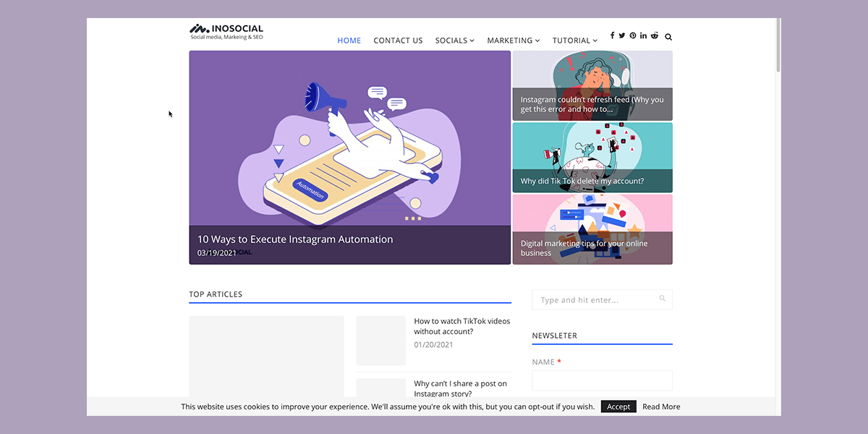
Task: Click the search icon inside the sidebar search box
Action: click(663, 298)
